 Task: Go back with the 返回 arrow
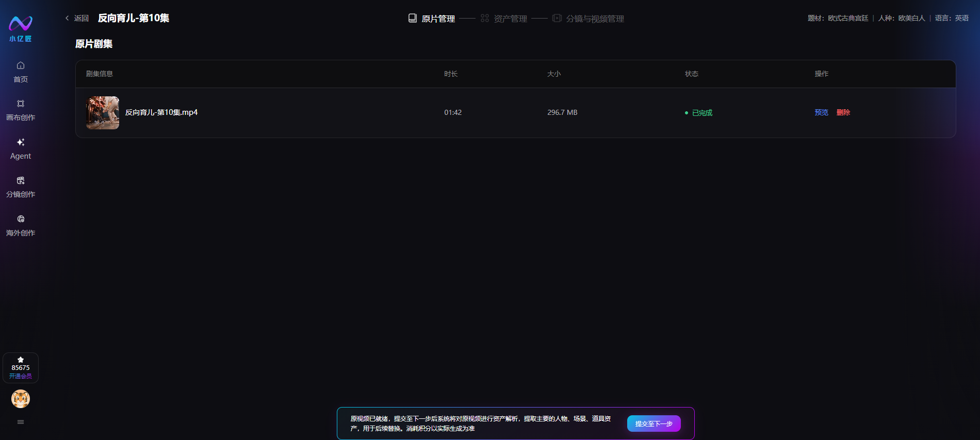click(77, 18)
